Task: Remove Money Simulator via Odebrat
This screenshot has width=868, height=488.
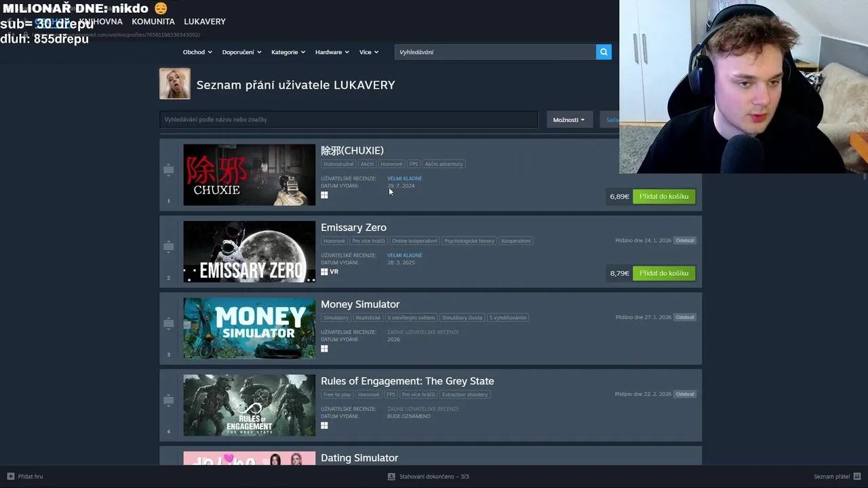Action: pos(685,317)
